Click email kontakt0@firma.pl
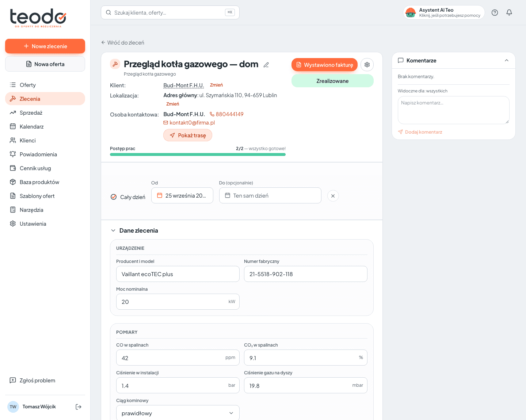Image resolution: width=526 pixels, height=420 pixels. tap(189, 123)
